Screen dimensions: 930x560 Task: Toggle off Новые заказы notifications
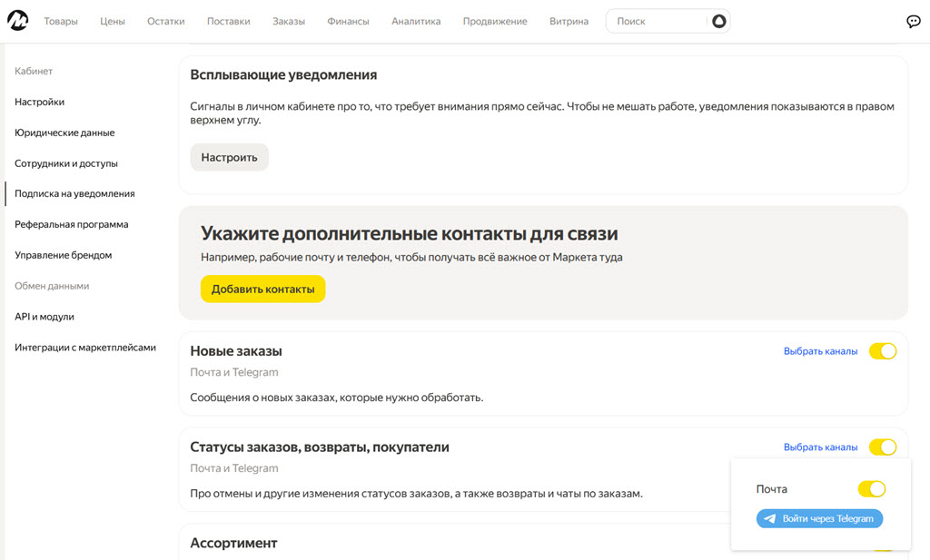point(882,351)
